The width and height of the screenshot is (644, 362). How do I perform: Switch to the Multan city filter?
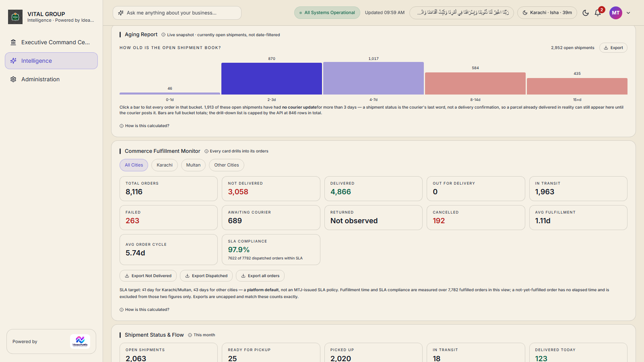tap(193, 165)
